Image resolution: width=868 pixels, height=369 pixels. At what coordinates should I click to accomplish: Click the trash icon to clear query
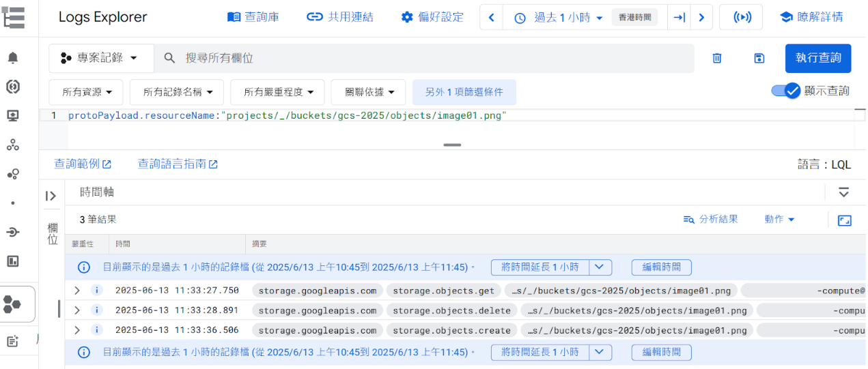tap(717, 59)
